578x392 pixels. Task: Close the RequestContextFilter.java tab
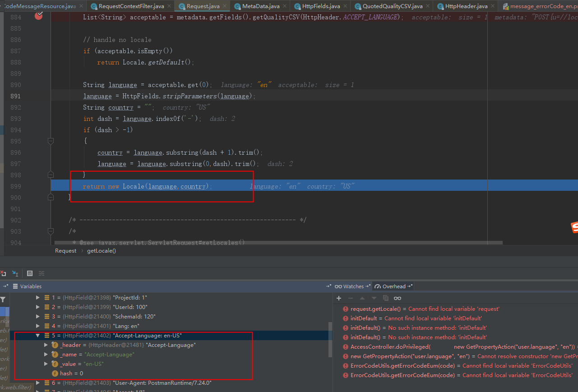click(x=169, y=6)
